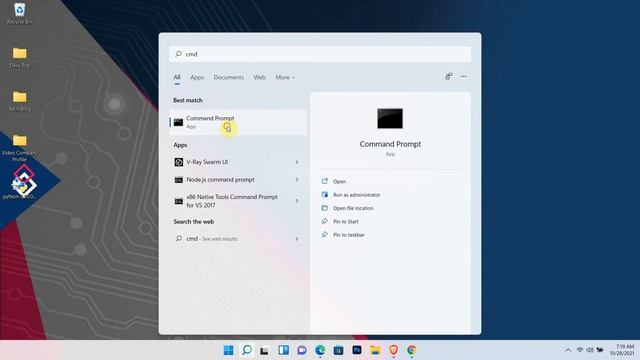
Task: Click the Search the web heading
Action: pyautogui.click(x=193, y=222)
